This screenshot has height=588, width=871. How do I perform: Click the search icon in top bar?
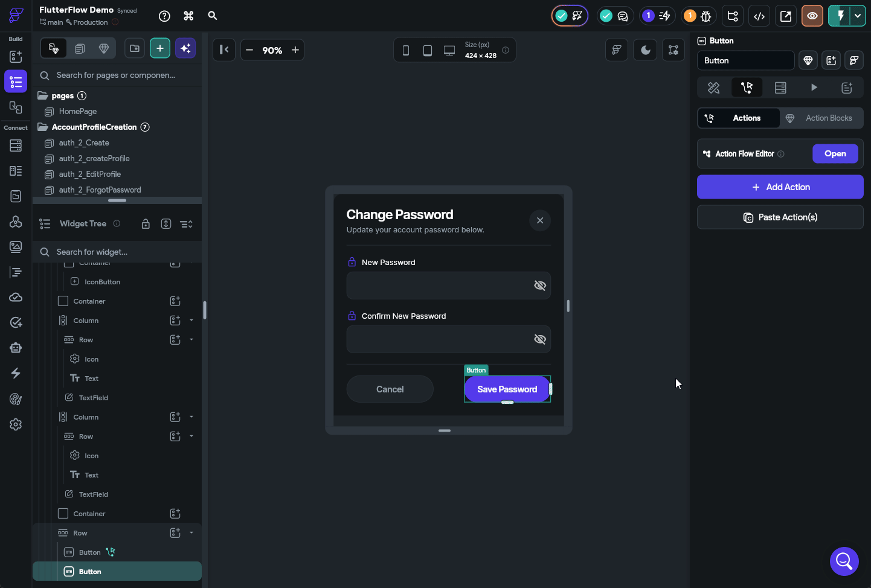213,16
